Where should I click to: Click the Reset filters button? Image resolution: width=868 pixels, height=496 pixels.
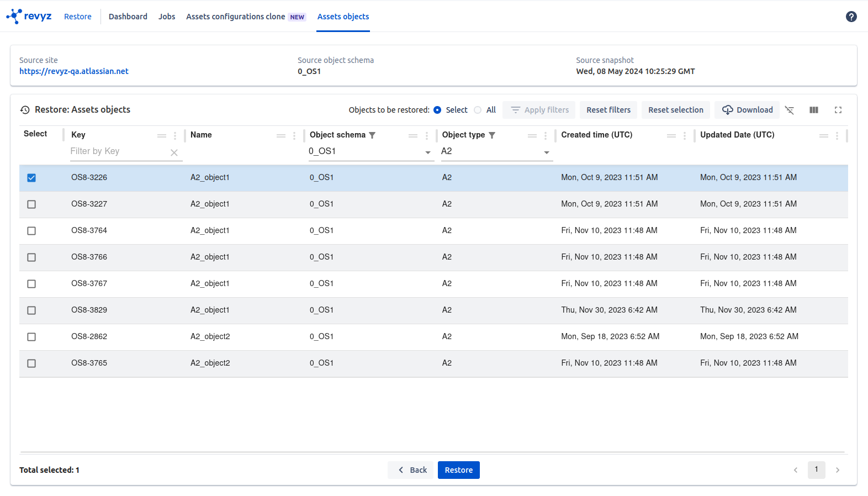[608, 110]
